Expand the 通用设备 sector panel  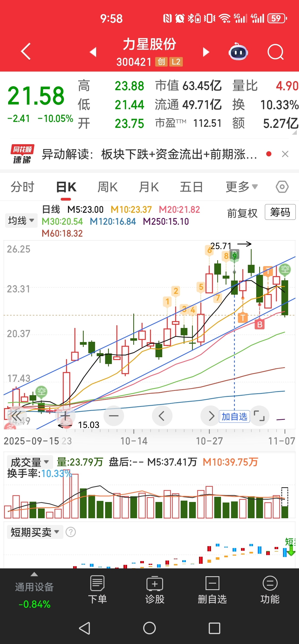point(34,591)
